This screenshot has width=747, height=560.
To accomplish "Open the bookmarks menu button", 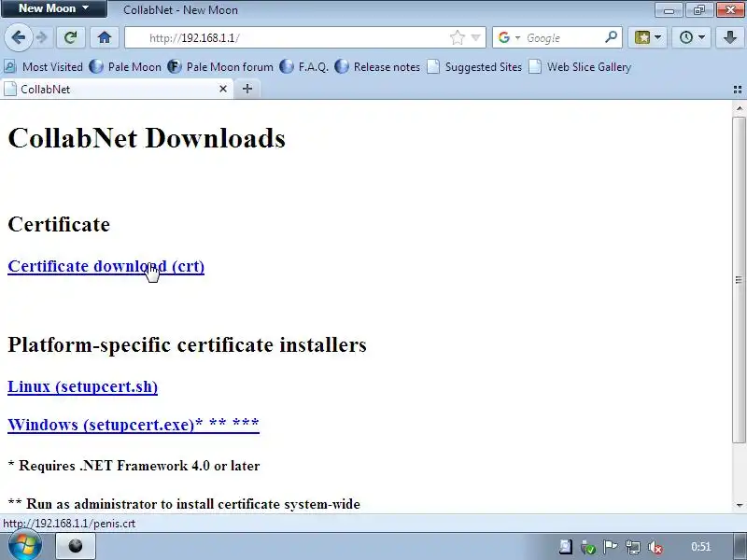I will pyautogui.click(x=647, y=37).
